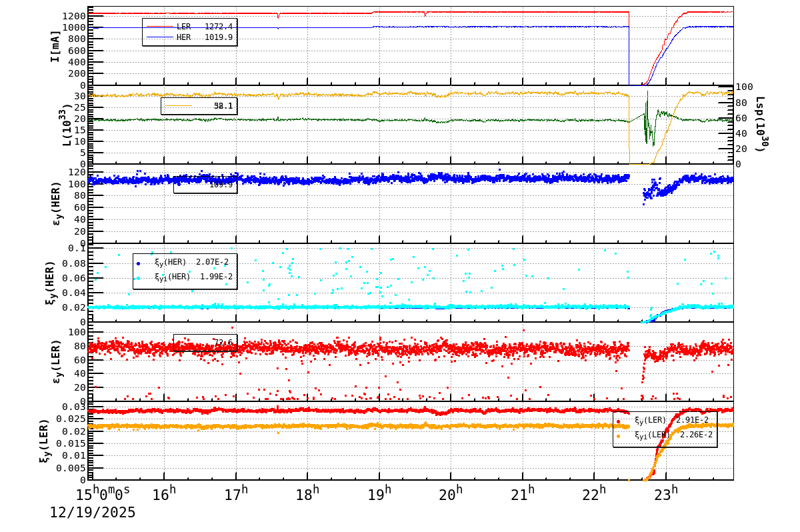Viewport: 800px width, 532px height.
Task: Click the 17h time tick label
Action: 235,494
